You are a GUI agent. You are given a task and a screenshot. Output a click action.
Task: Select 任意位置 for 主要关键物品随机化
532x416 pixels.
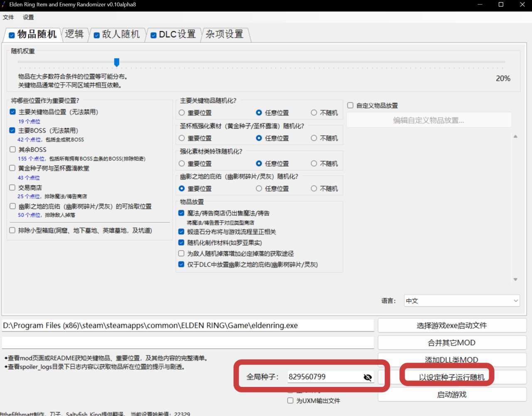(259, 113)
